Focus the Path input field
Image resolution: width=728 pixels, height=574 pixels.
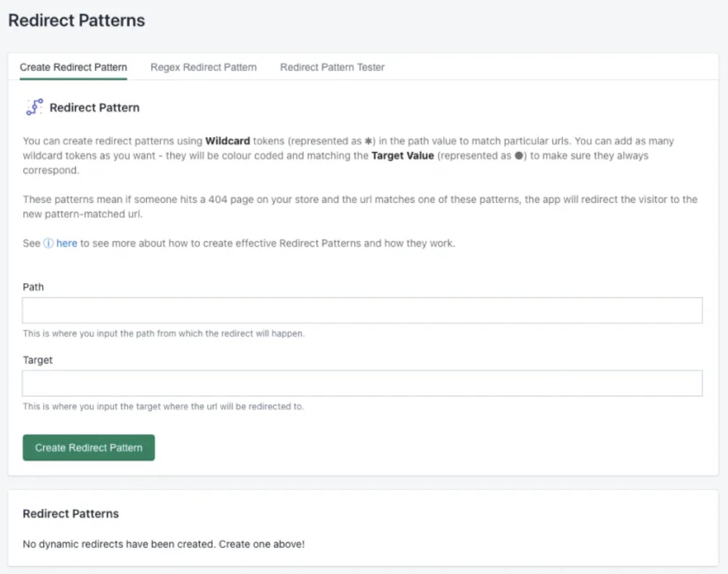pyautogui.click(x=362, y=310)
